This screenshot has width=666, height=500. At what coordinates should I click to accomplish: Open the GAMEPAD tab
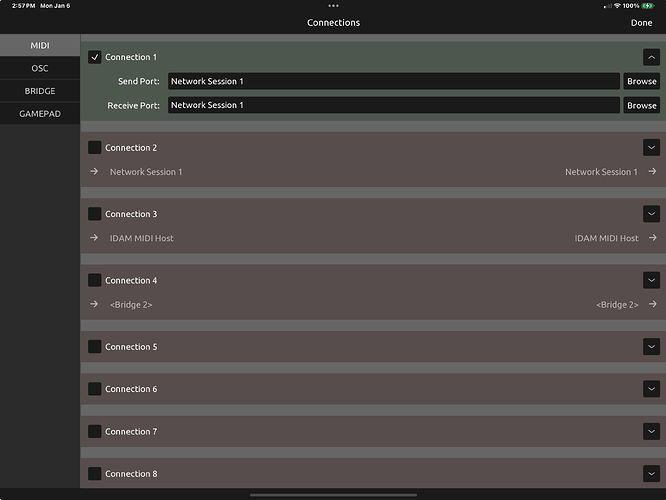coord(40,114)
